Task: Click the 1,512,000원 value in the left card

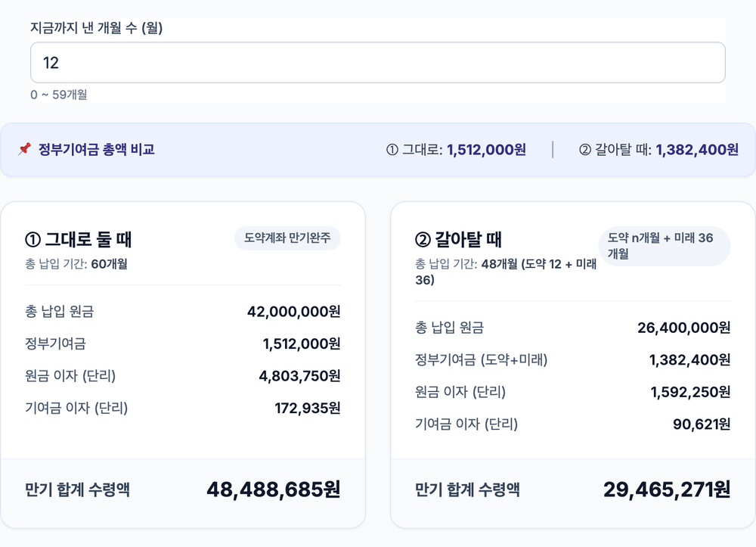Action: (x=302, y=344)
